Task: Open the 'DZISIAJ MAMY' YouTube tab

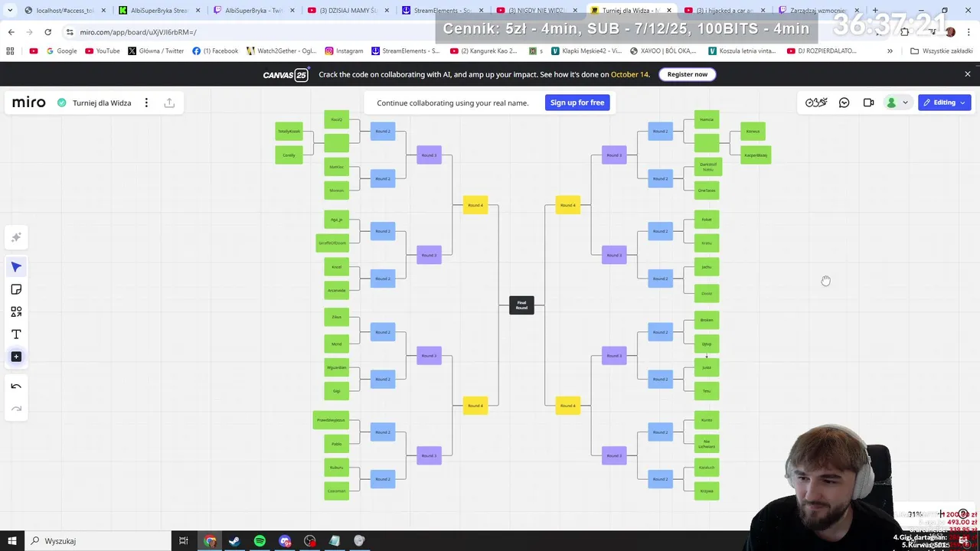Action: pyautogui.click(x=348, y=11)
